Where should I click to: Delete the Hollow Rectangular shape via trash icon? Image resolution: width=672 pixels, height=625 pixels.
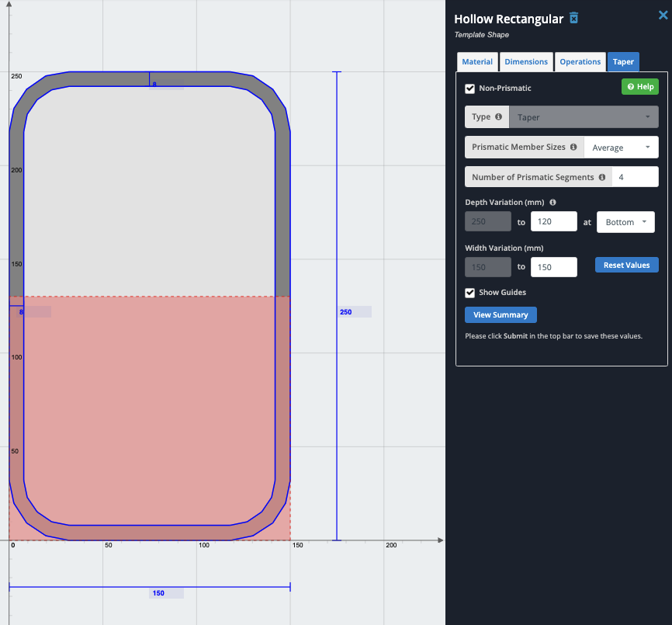coord(573,18)
